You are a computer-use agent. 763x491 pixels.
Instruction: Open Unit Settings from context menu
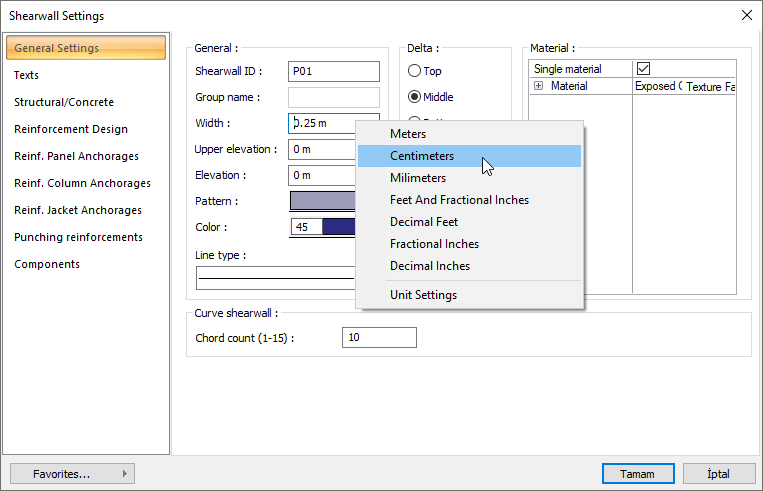tap(423, 295)
